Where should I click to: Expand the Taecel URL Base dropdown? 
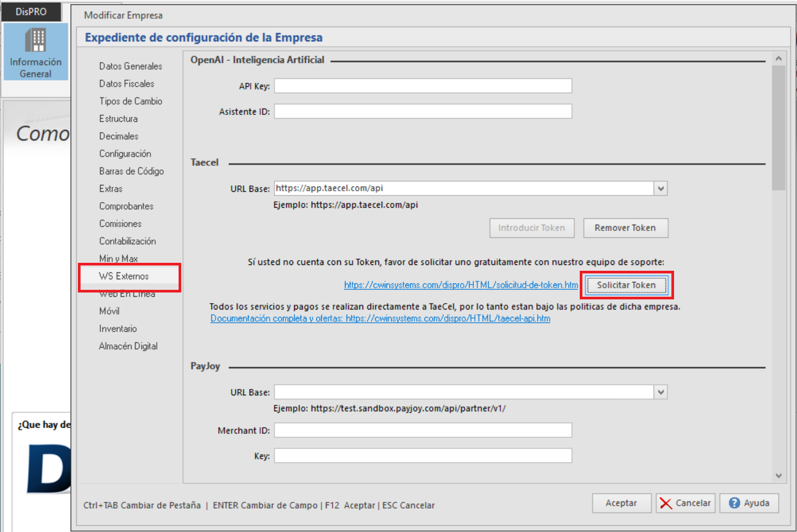pos(660,189)
